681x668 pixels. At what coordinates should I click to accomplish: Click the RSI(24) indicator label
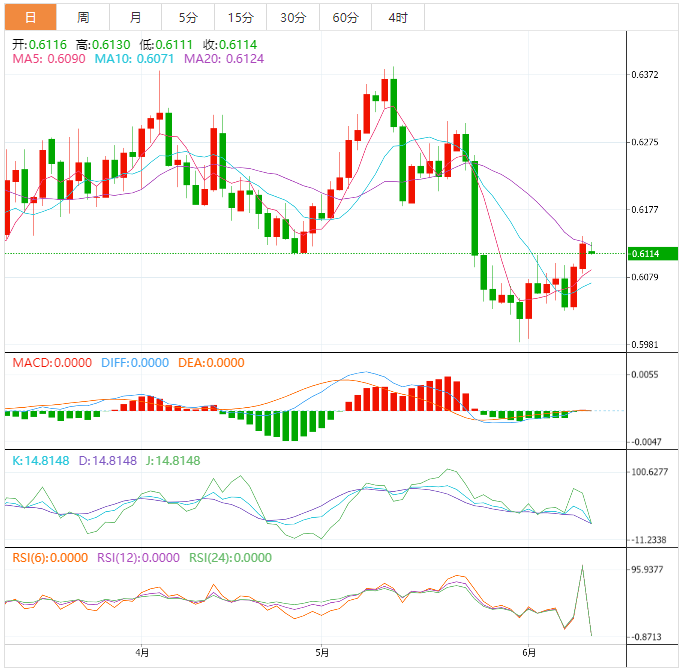coord(231,558)
